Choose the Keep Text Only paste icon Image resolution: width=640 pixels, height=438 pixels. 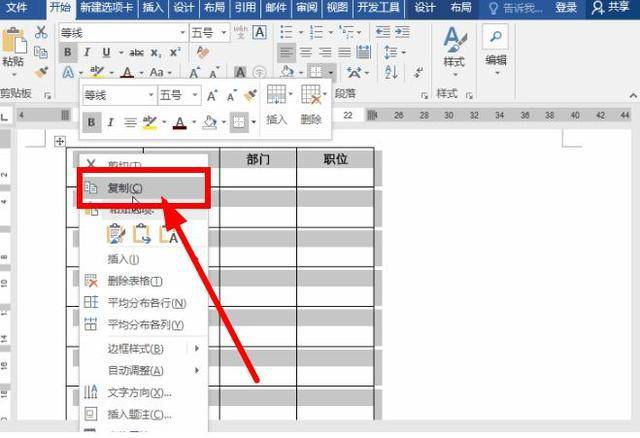169,234
